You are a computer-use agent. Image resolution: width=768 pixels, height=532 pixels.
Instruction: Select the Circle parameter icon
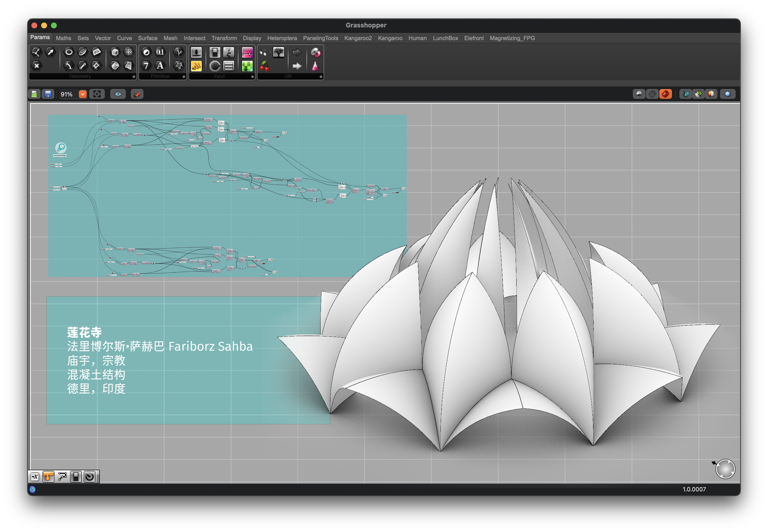69,52
